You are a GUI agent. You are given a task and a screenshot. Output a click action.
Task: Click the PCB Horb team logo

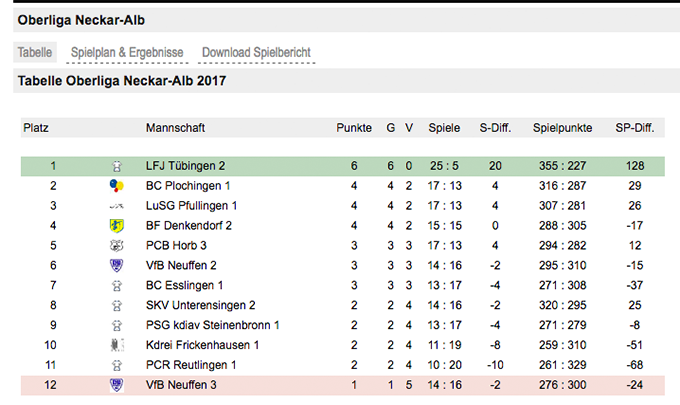117,245
